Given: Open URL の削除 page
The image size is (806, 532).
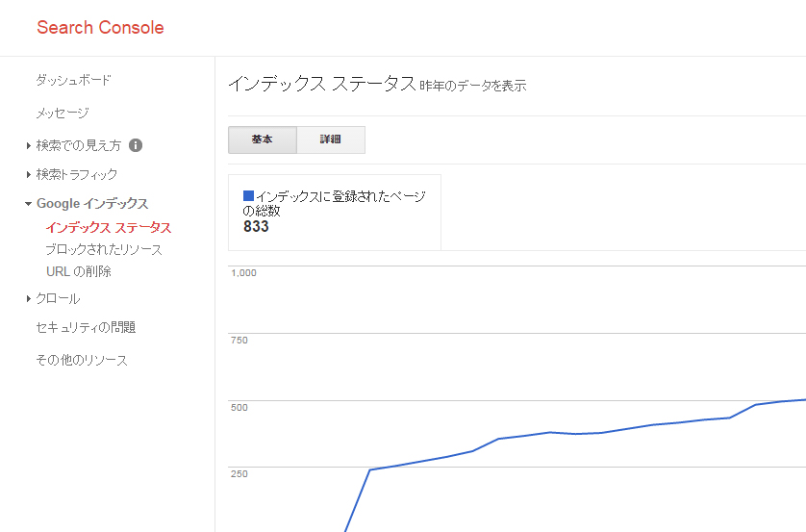Looking at the screenshot, I should (x=79, y=271).
